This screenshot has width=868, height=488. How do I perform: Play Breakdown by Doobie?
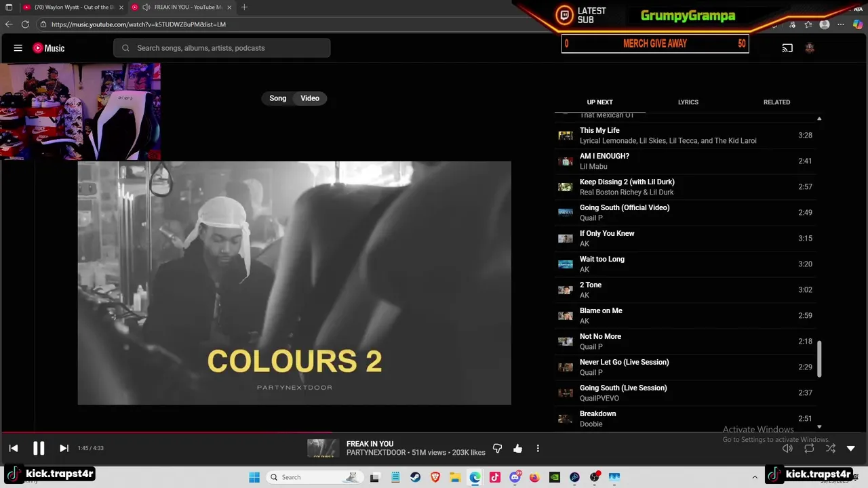click(x=686, y=418)
